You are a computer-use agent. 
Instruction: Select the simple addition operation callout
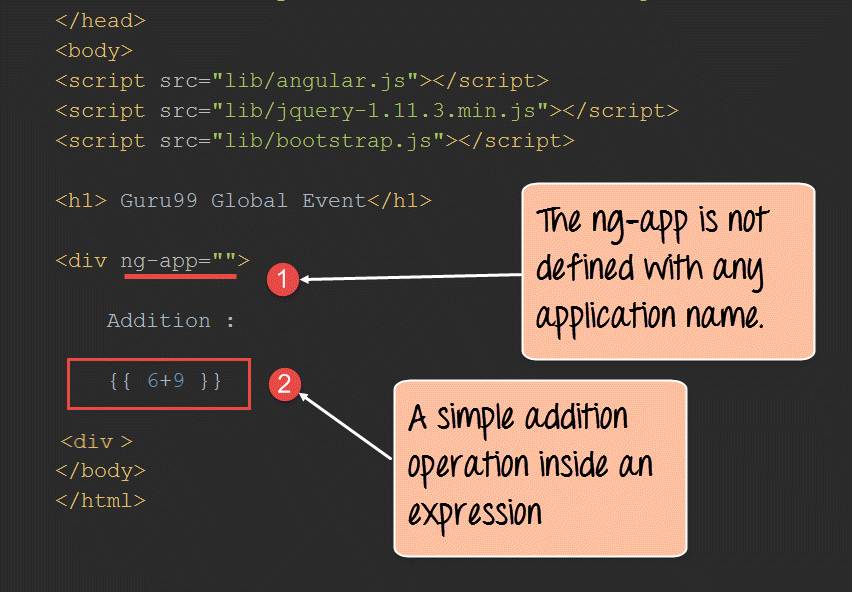click(x=540, y=467)
